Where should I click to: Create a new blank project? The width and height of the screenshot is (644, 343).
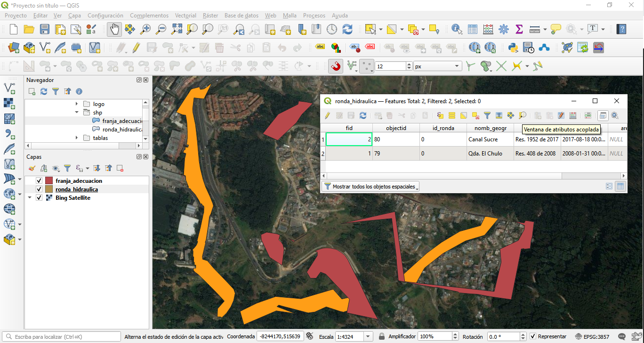coord(14,29)
